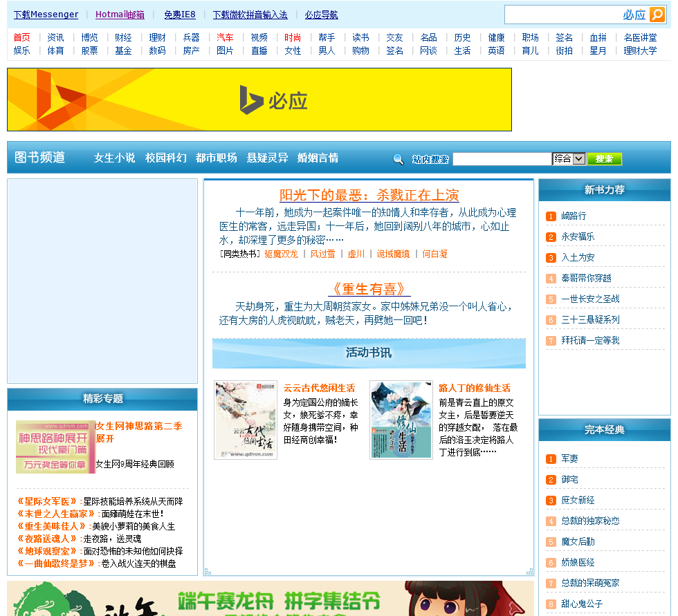This screenshot has width=678, height=616.
Task: Open the 《重生有喜》 headline
Action: coord(369,289)
